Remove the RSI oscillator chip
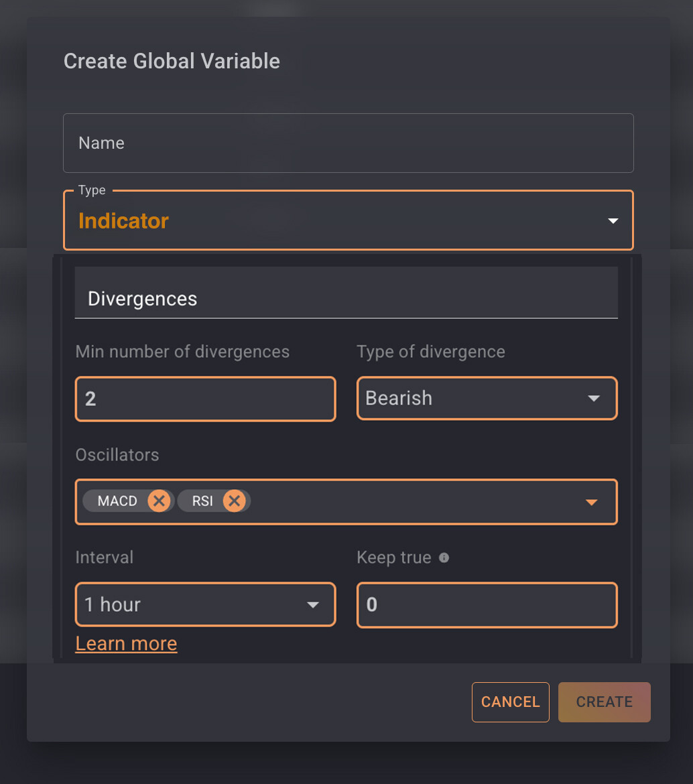Image resolution: width=693 pixels, height=784 pixels. (234, 501)
